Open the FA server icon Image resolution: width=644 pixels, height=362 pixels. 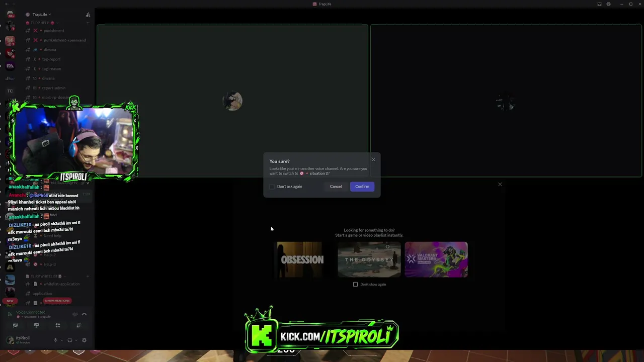(10, 66)
